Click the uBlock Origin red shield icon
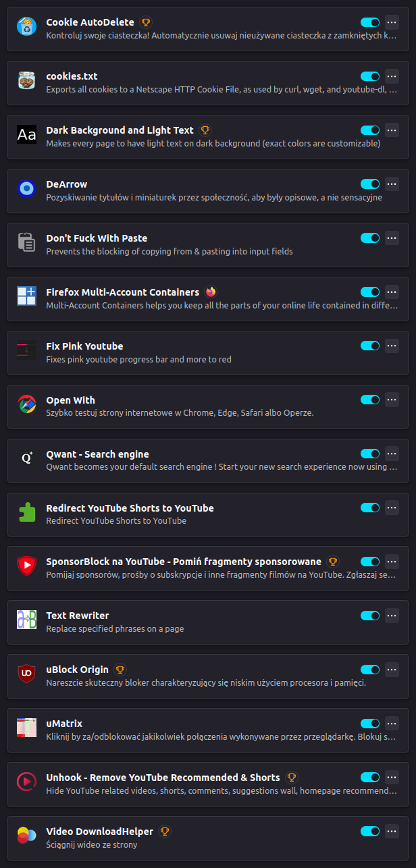Screen dimensions: 416x868 (x=26, y=674)
